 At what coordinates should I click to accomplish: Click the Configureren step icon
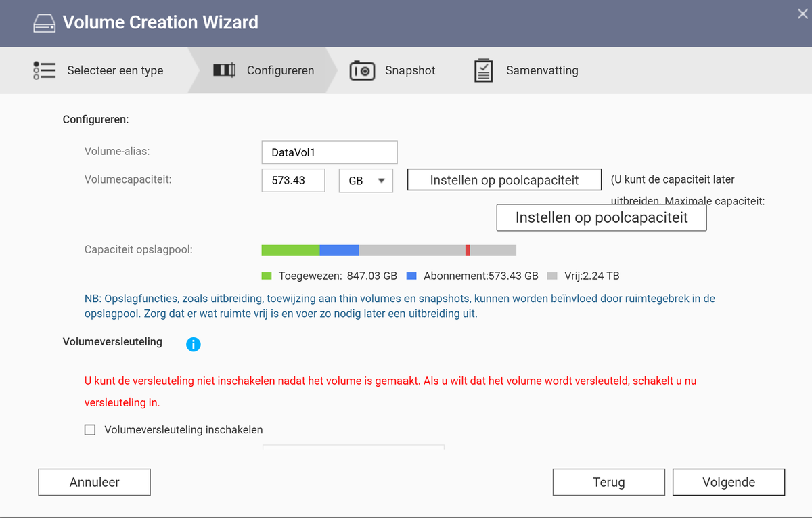225,70
